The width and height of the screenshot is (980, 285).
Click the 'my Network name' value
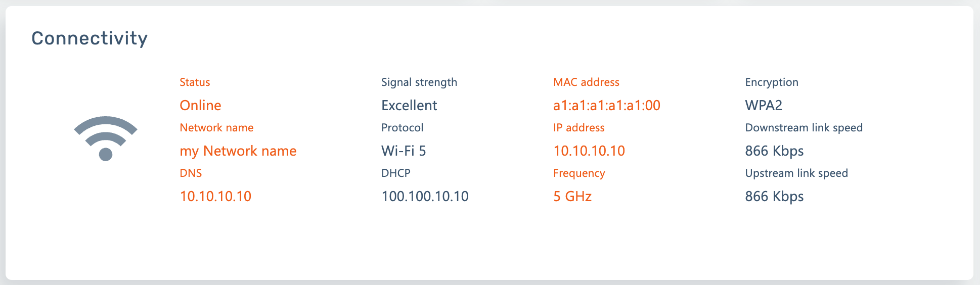(x=238, y=151)
